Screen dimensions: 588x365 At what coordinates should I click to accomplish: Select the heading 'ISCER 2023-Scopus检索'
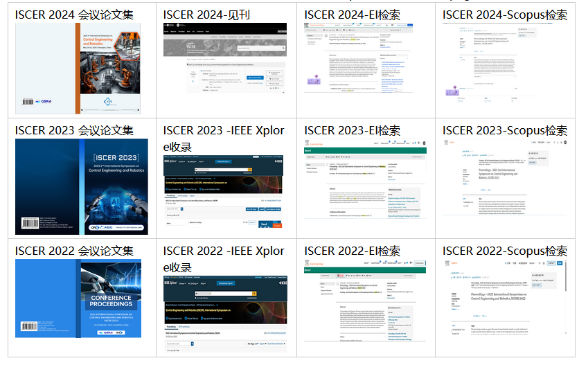point(505,130)
